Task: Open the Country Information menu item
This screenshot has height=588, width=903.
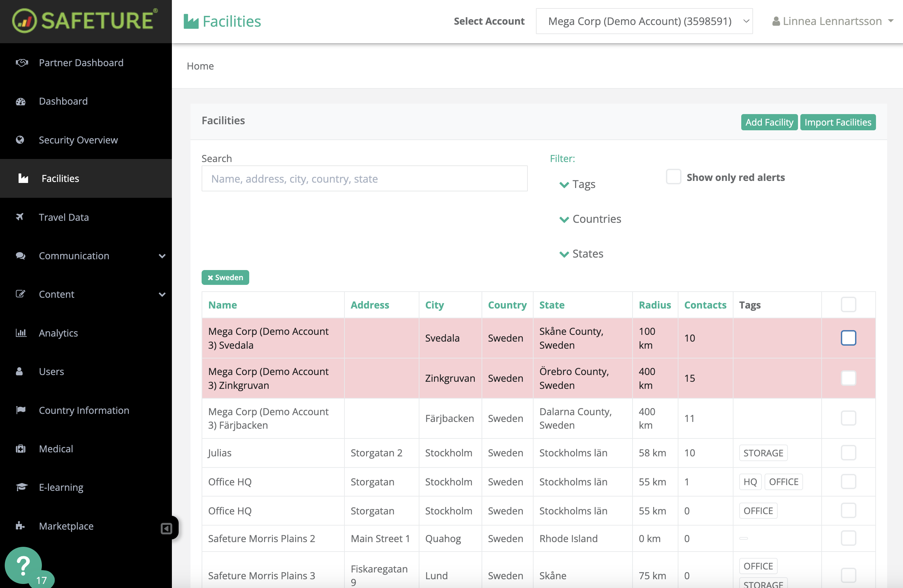Action: pyautogui.click(x=84, y=410)
